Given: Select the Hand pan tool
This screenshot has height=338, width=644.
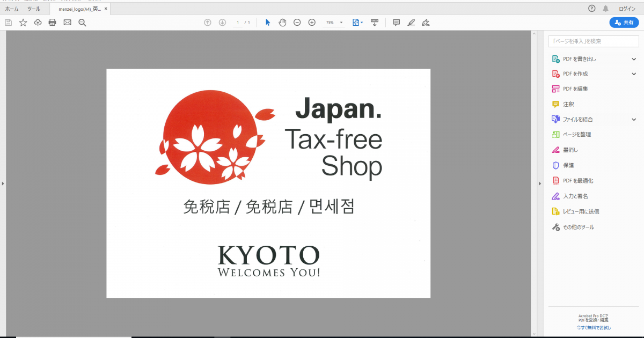Looking at the screenshot, I should pyautogui.click(x=282, y=23).
